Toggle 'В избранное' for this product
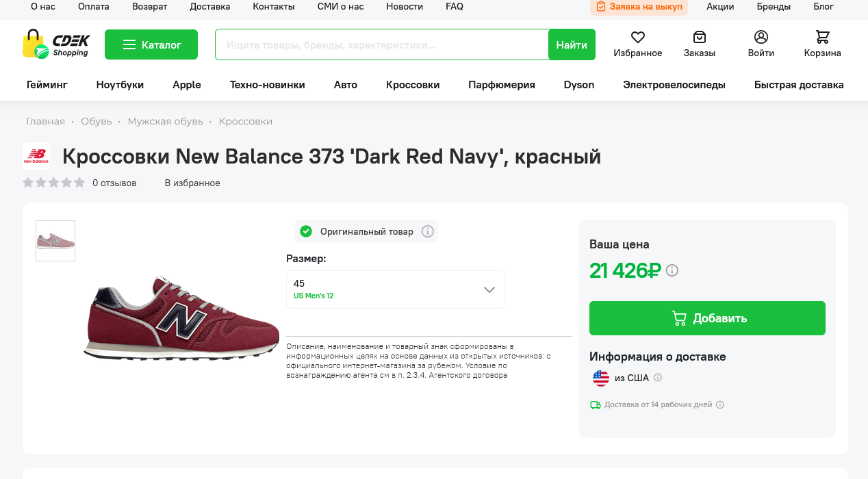This screenshot has height=479, width=868. click(x=192, y=183)
